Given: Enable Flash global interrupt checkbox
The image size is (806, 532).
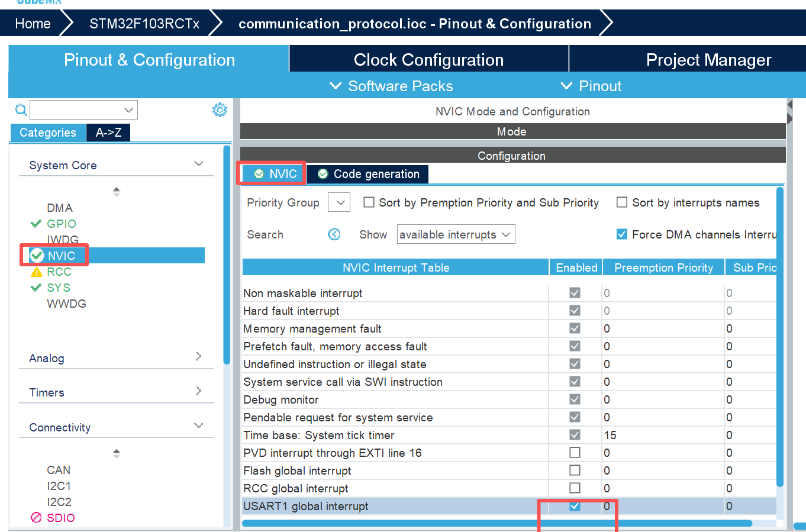Looking at the screenshot, I should (x=575, y=470).
